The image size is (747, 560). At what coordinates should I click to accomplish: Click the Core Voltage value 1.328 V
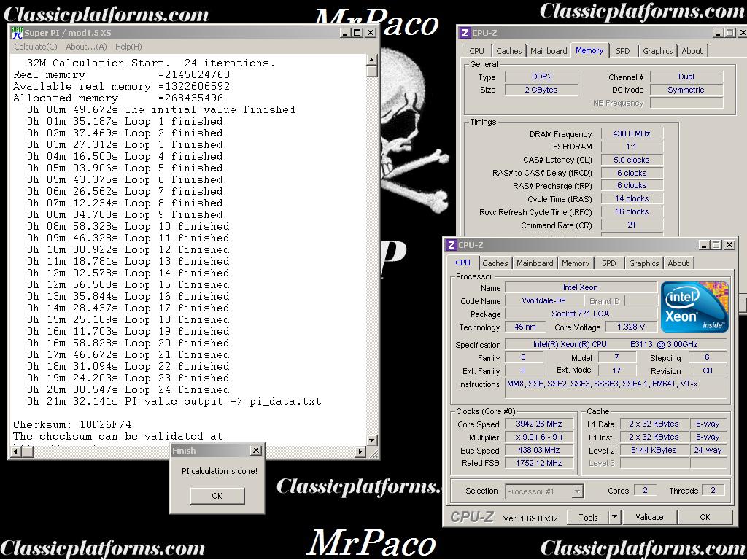(x=631, y=327)
